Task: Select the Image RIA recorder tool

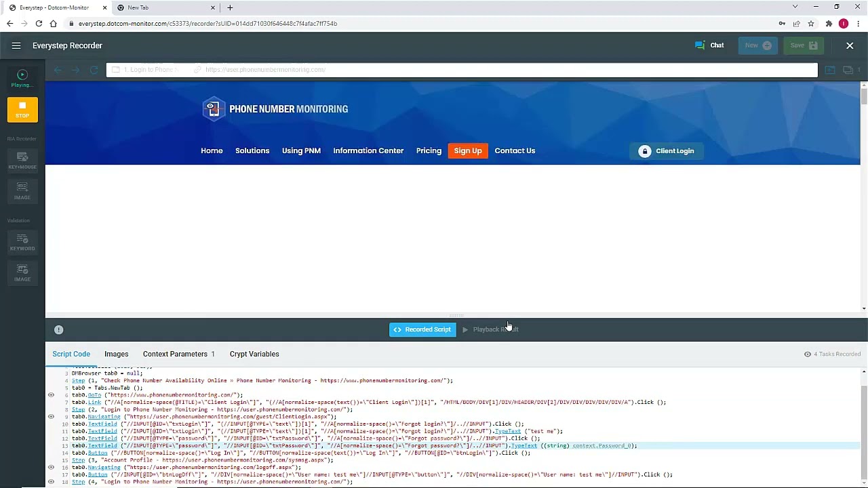Action: pyautogui.click(x=22, y=191)
